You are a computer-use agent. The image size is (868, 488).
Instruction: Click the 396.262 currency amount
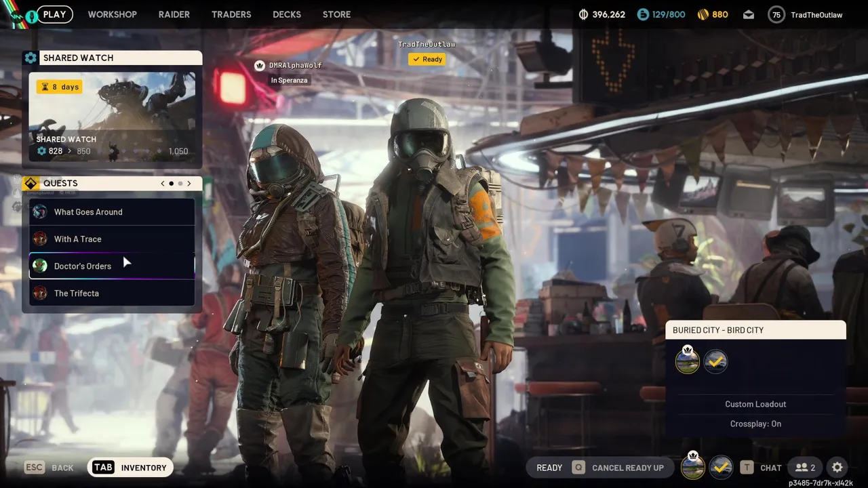point(609,14)
